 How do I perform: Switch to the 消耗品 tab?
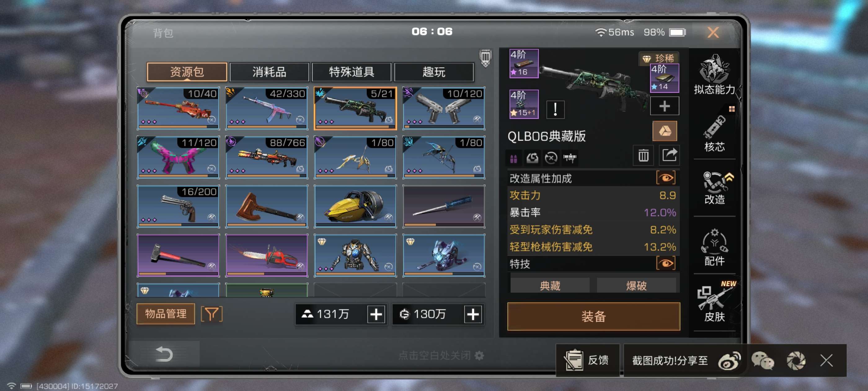(269, 72)
